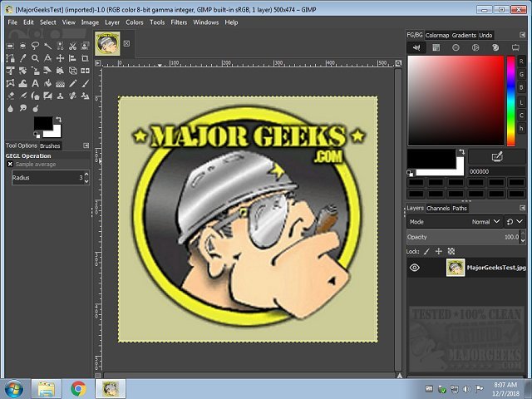Select the Zoom magnifier tool

35,58
